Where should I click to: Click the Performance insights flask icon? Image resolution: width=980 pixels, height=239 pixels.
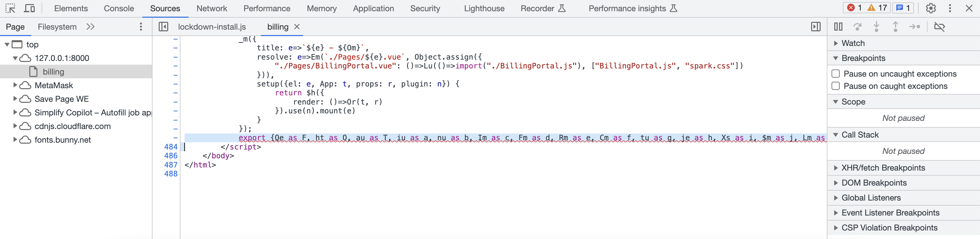674,9
